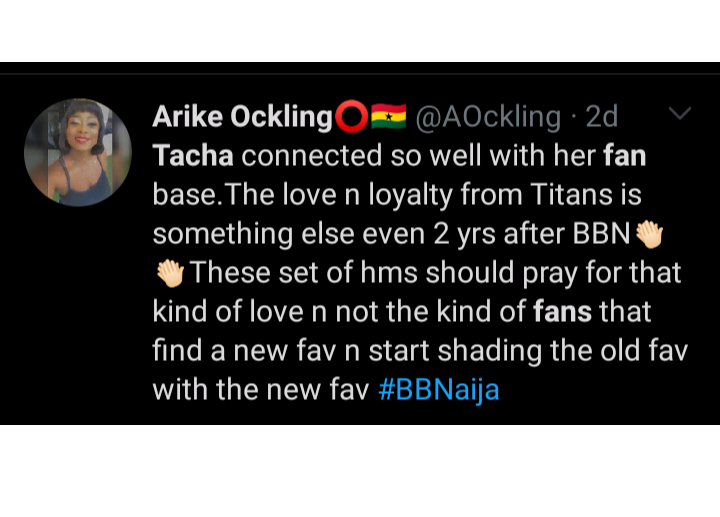The width and height of the screenshot is (720, 517).
Task: Open the tweet options chevron menu
Action: point(679,114)
